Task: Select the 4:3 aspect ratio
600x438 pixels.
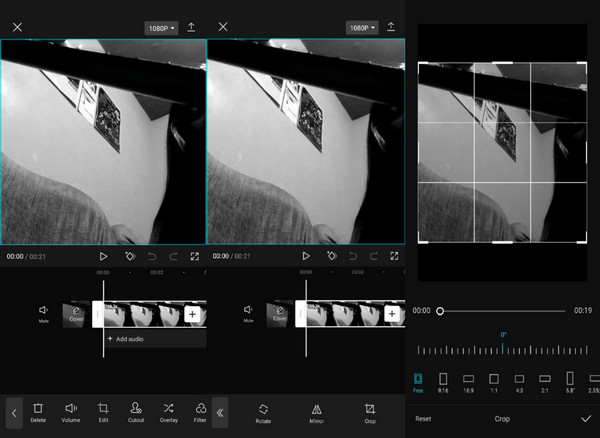Action: click(x=519, y=383)
